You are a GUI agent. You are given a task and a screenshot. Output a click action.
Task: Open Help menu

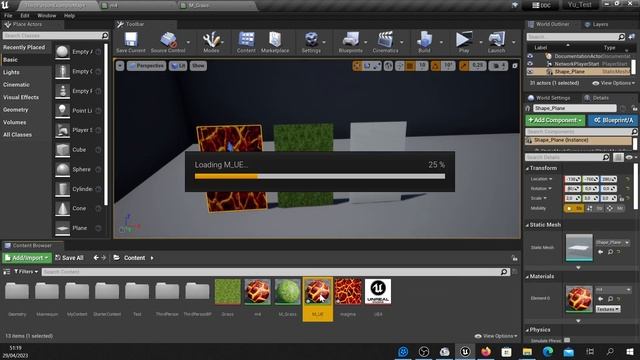click(69, 16)
